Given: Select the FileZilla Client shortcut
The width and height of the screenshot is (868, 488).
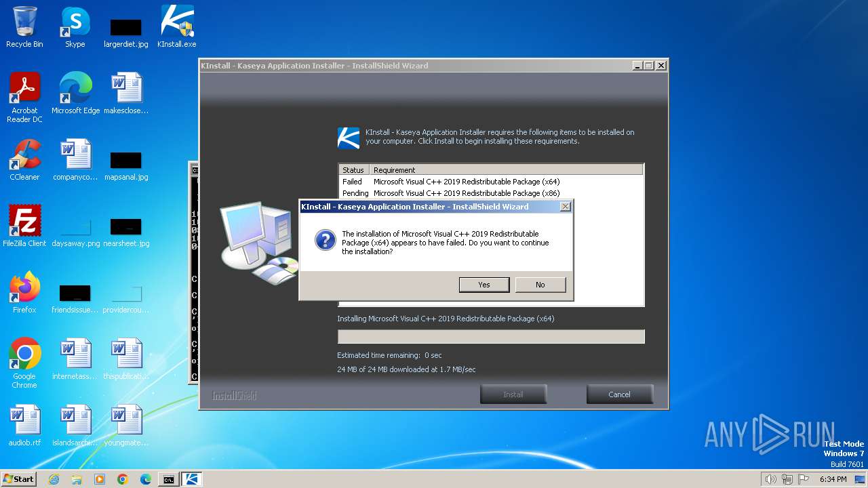Looking at the screenshot, I should point(24,226).
